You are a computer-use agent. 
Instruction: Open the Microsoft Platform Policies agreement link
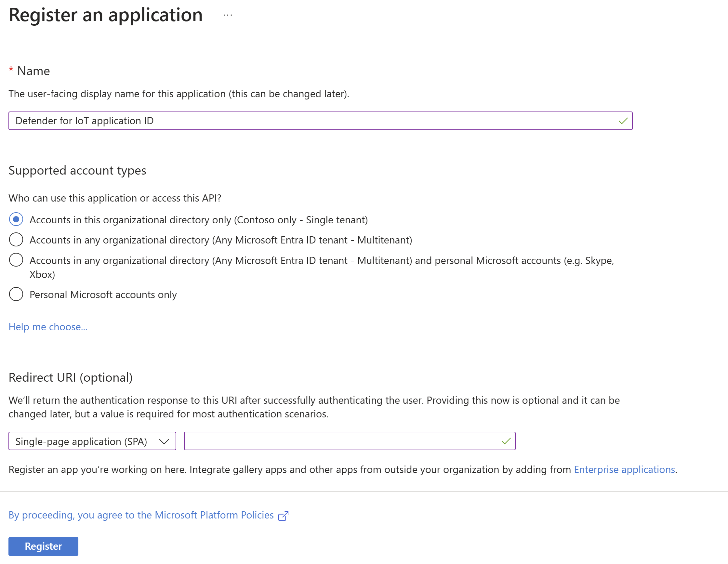point(141,515)
